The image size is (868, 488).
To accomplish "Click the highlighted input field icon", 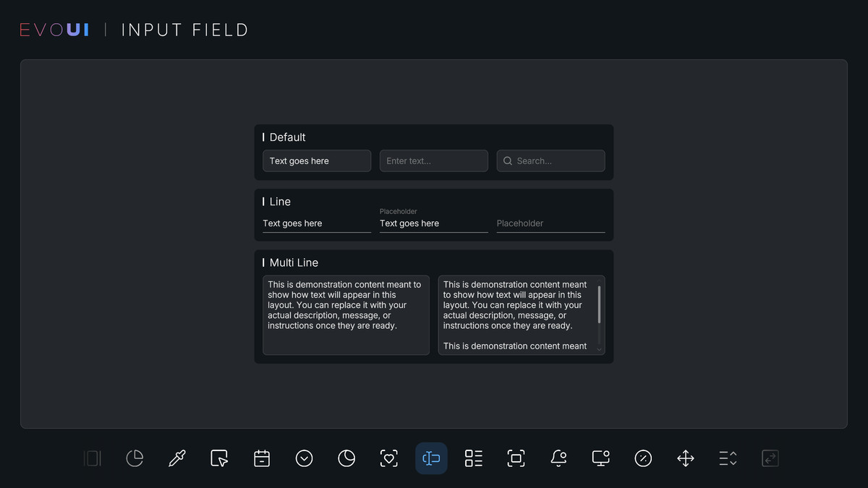I will coord(431,458).
